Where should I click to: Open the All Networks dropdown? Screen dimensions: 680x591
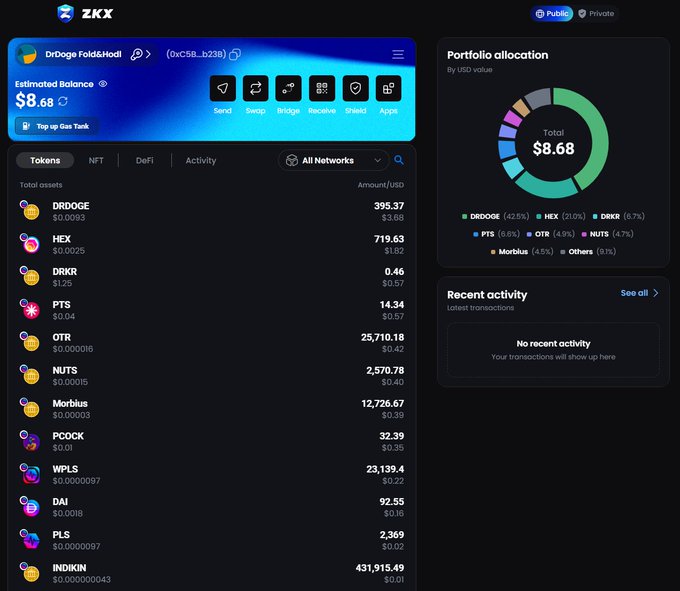333,160
